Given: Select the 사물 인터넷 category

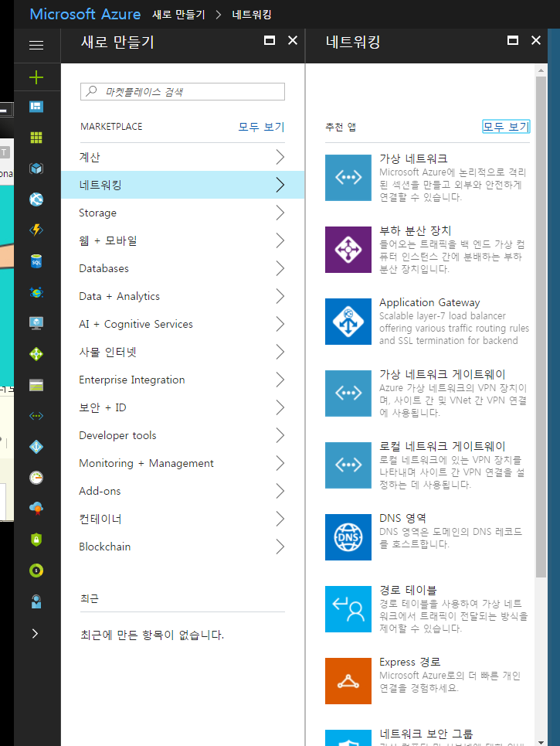Looking at the screenshot, I should 182,352.
